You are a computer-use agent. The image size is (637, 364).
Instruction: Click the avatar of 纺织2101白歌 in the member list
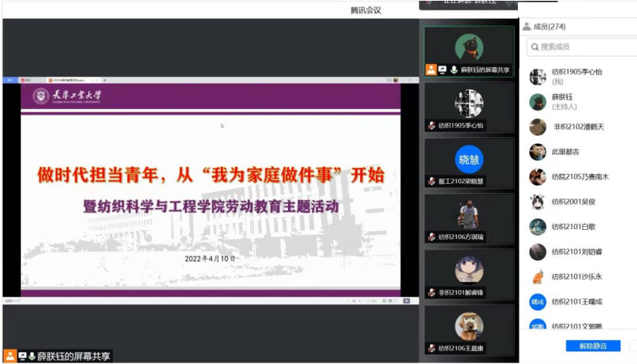pyautogui.click(x=537, y=227)
